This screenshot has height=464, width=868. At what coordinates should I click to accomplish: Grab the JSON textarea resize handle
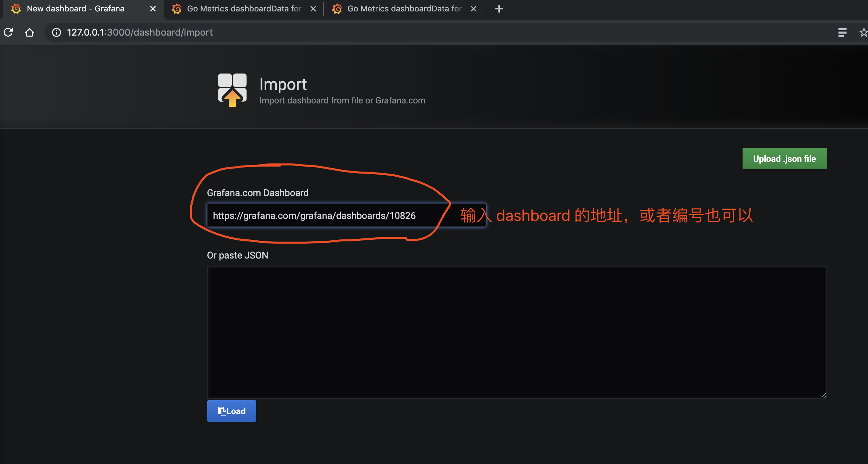pyautogui.click(x=823, y=395)
